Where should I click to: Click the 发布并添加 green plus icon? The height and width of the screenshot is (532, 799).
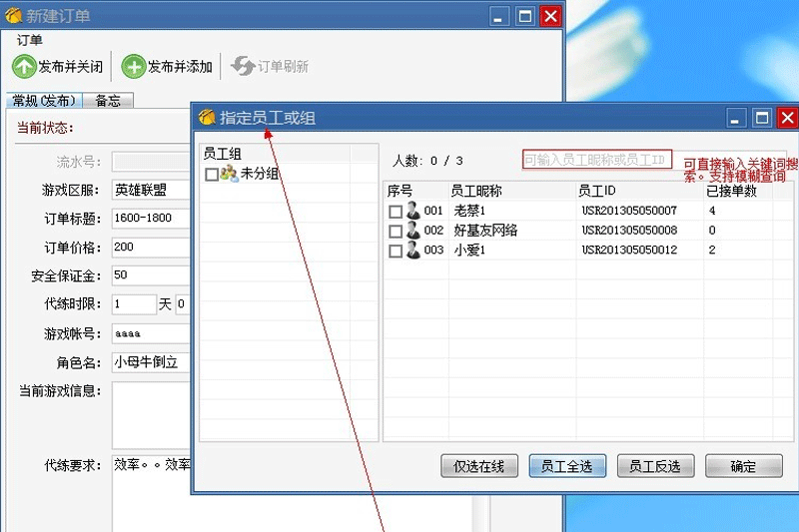coord(134,67)
